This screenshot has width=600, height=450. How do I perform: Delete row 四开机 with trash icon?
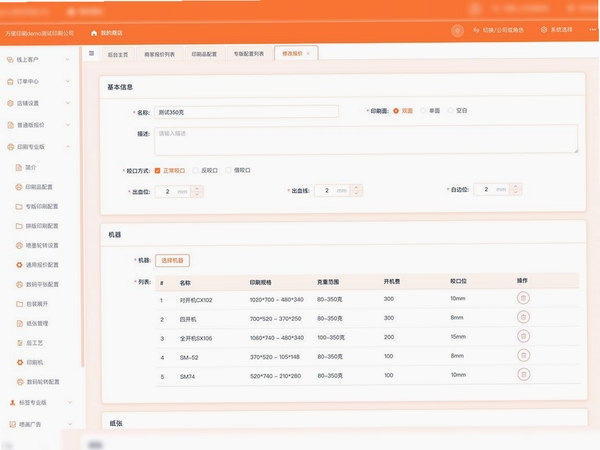[x=523, y=317]
